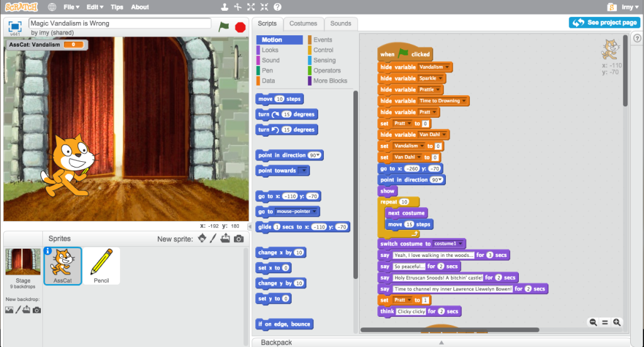Select the Delete scissors tool
The height and width of the screenshot is (347, 644).
[238, 7]
